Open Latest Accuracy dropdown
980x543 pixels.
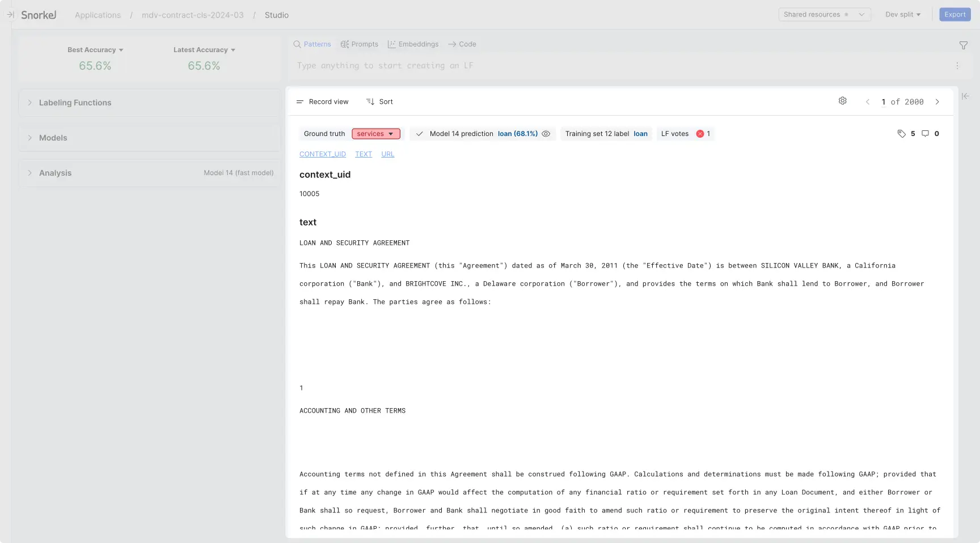coord(204,50)
